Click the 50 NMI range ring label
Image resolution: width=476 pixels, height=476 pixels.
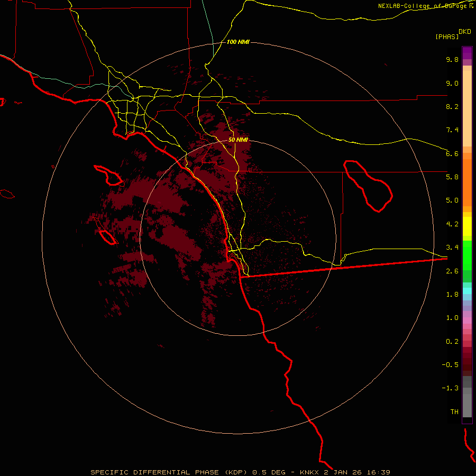pos(238,140)
